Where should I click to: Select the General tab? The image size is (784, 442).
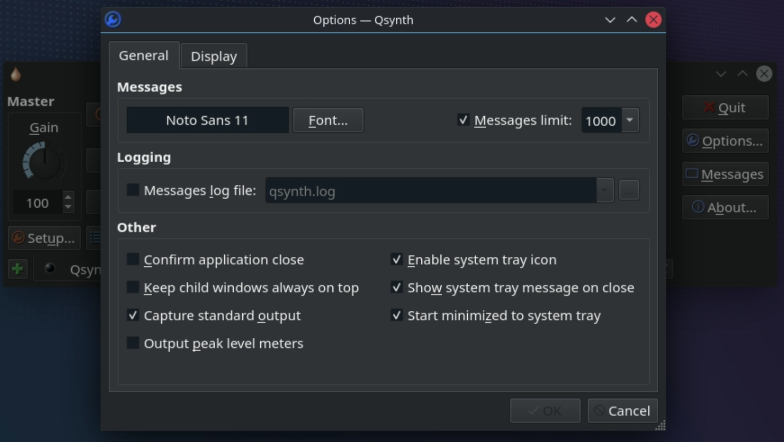143,56
